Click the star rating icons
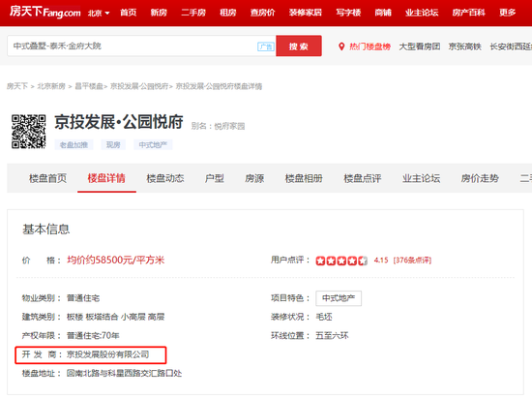Image resolution: width=532 pixels, height=399 pixels. point(341,261)
